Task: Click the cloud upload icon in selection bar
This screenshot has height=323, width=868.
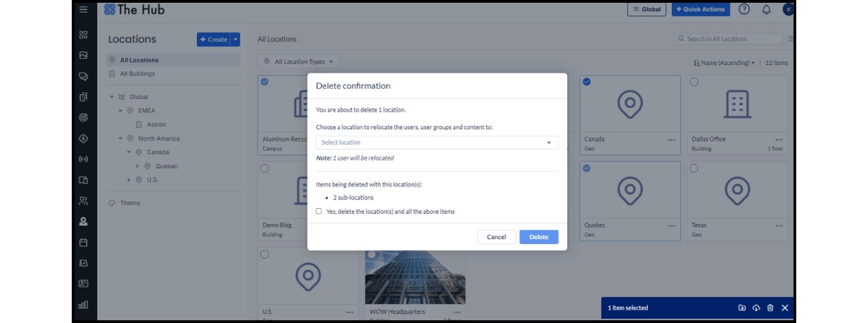Action: (x=757, y=308)
